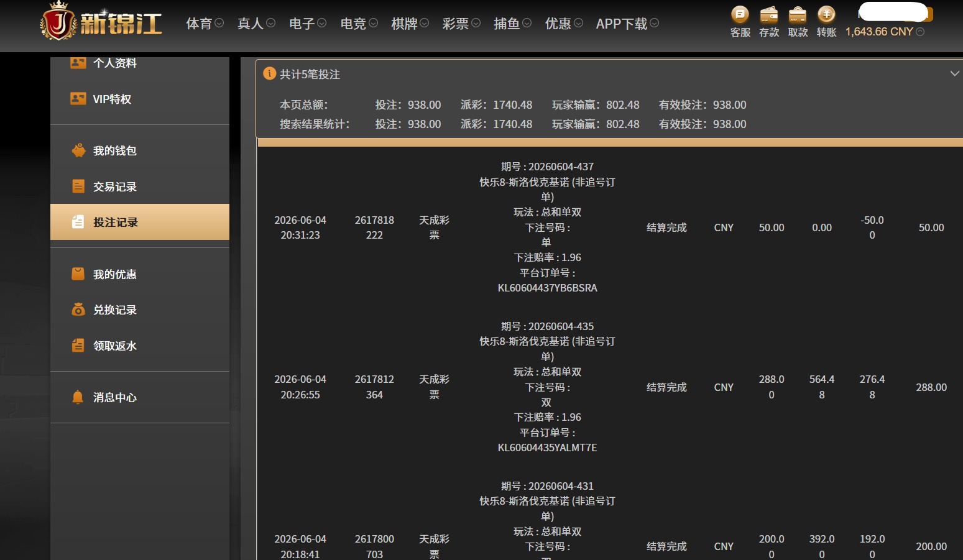Open 交易记录 in sidebar
The image size is (963, 560).
tap(115, 186)
